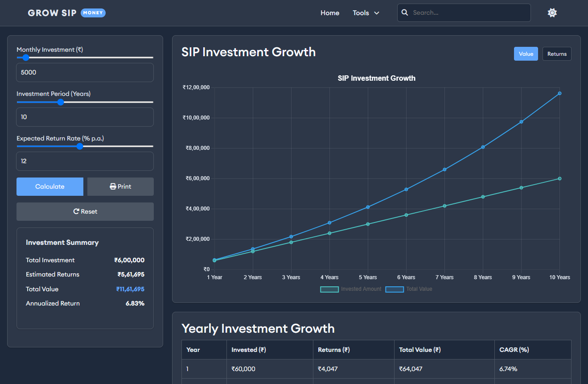Select the Value chart toggle
588x384 pixels.
point(526,54)
